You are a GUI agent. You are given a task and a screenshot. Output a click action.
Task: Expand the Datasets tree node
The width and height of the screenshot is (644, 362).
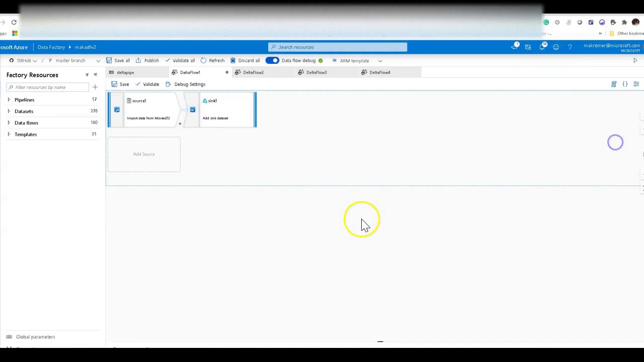coord(9,111)
